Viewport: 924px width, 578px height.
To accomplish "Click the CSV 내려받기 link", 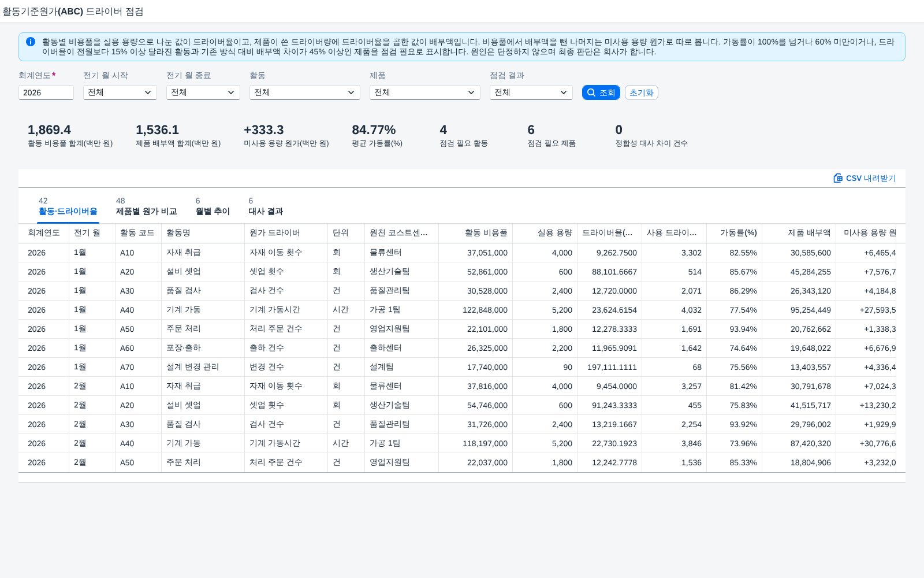I will [865, 178].
